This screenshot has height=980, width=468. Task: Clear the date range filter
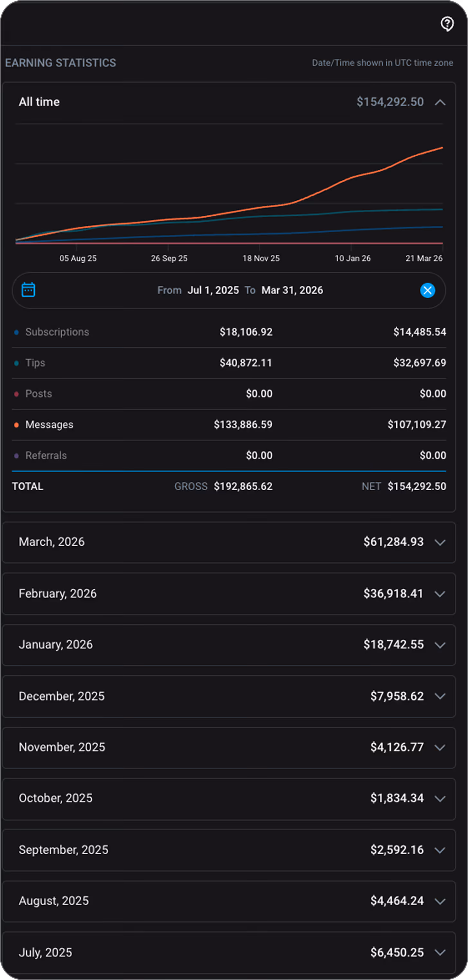point(427,290)
